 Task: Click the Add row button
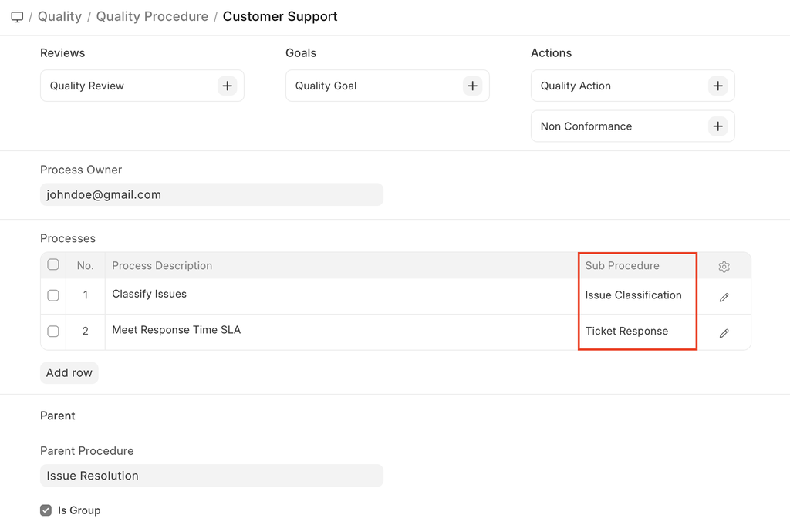69,373
